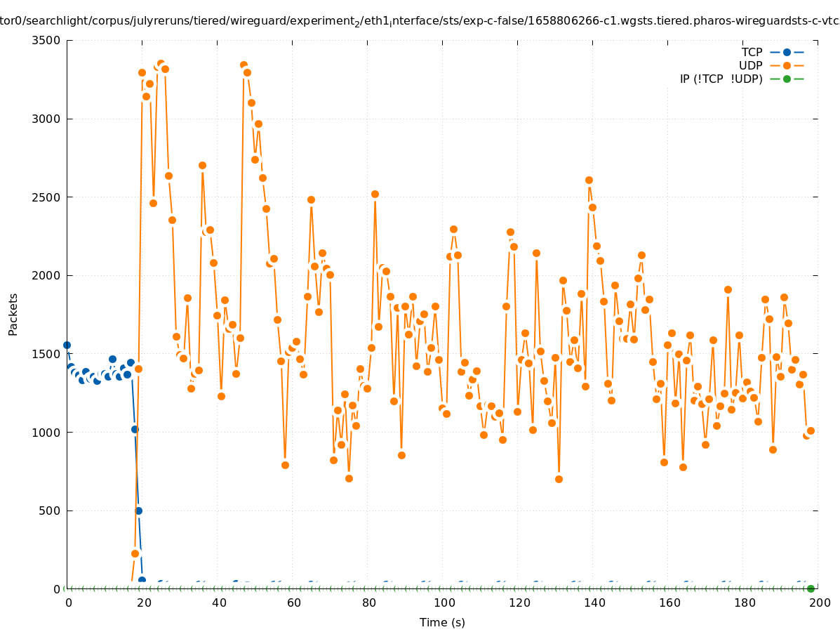Click the 200 tick label on the time axis
840x632 pixels.
pyautogui.click(x=819, y=603)
